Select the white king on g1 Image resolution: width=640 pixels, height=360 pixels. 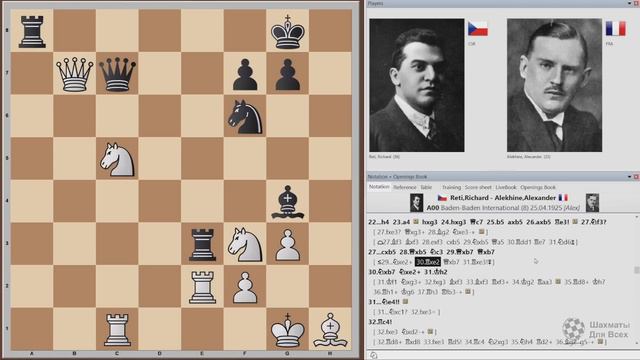coord(288,330)
